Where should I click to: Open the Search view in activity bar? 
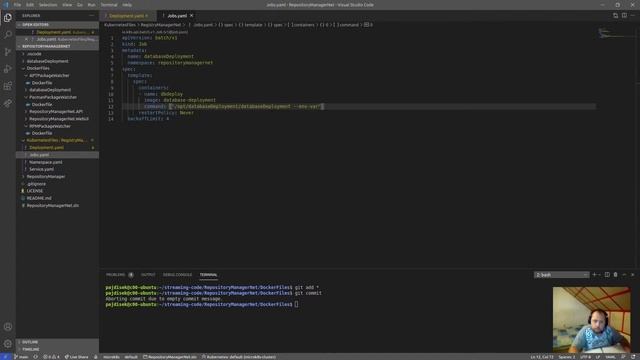point(8,35)
